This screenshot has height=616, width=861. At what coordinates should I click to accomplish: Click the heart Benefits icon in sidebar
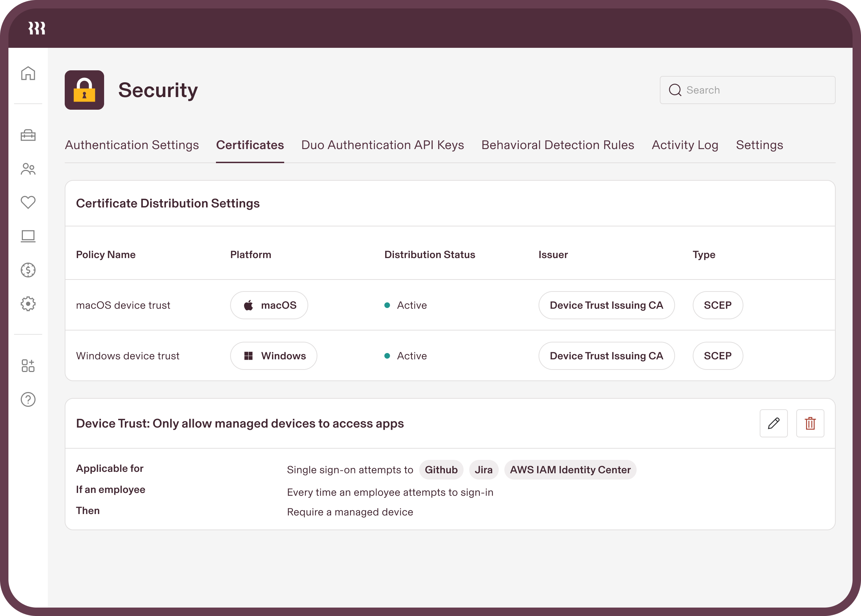click(28, 202)
